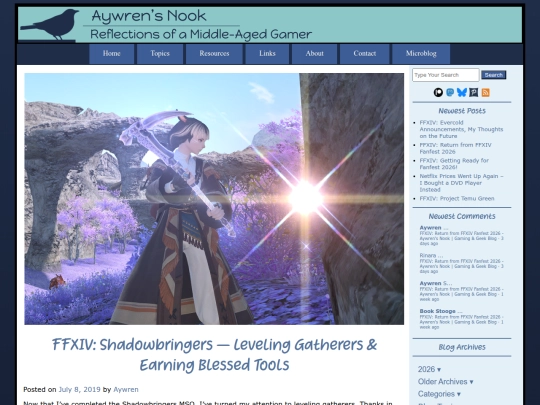Click the Aywren author link
Viewport: 540px width, 405px height.
tap(126, 390)
